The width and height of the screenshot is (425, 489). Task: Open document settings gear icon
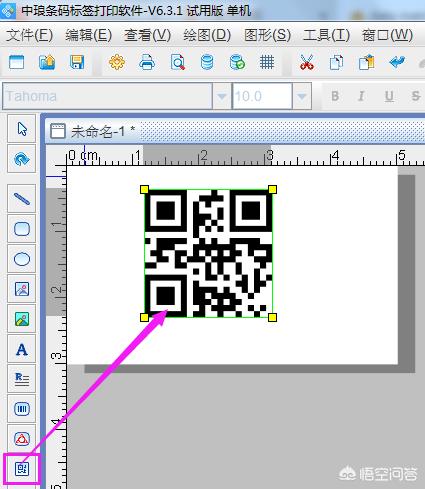(117, 62)
